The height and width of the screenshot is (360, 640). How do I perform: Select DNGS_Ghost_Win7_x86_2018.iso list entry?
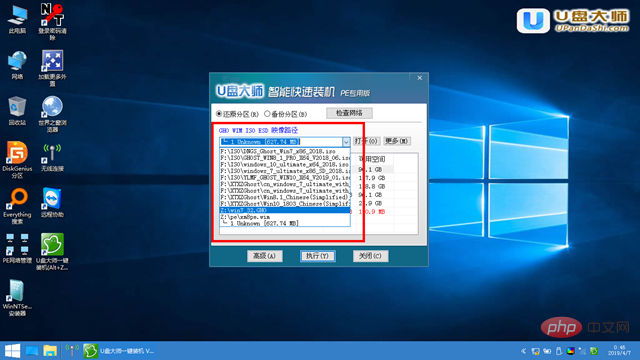coord(285,151)
